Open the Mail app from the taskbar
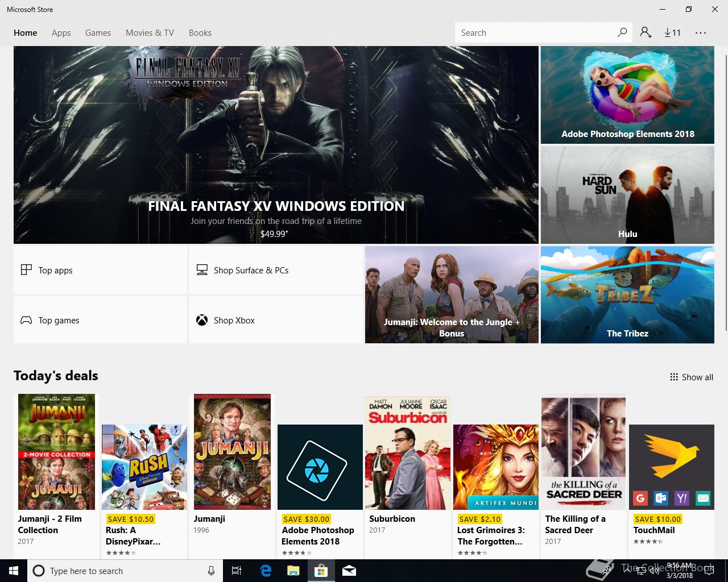The image size is (728, 582). (x=349, y=571)
